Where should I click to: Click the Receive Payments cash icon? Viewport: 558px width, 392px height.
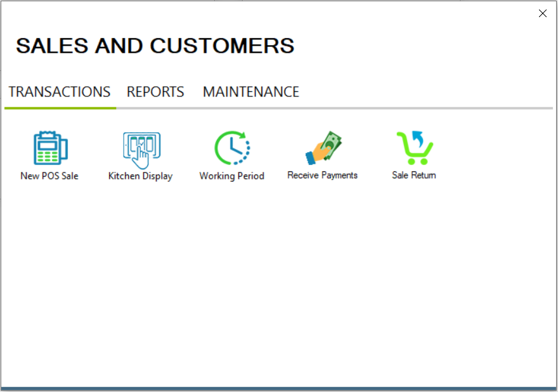[x=323, y=148]
